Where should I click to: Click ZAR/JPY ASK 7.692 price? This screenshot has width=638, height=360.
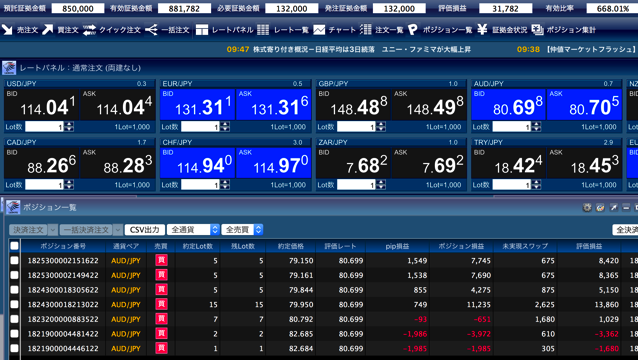click(429, 163)
